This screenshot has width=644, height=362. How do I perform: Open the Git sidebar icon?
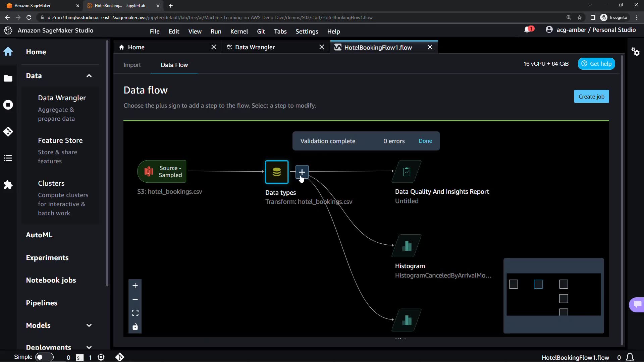pyautogui.click(x=8, y=131)
